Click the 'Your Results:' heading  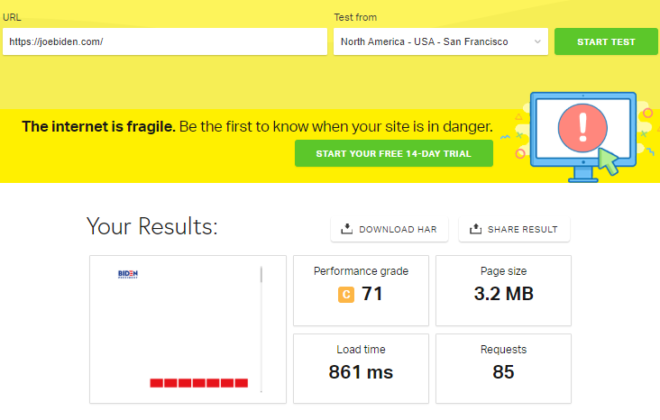tap(152, 226)
